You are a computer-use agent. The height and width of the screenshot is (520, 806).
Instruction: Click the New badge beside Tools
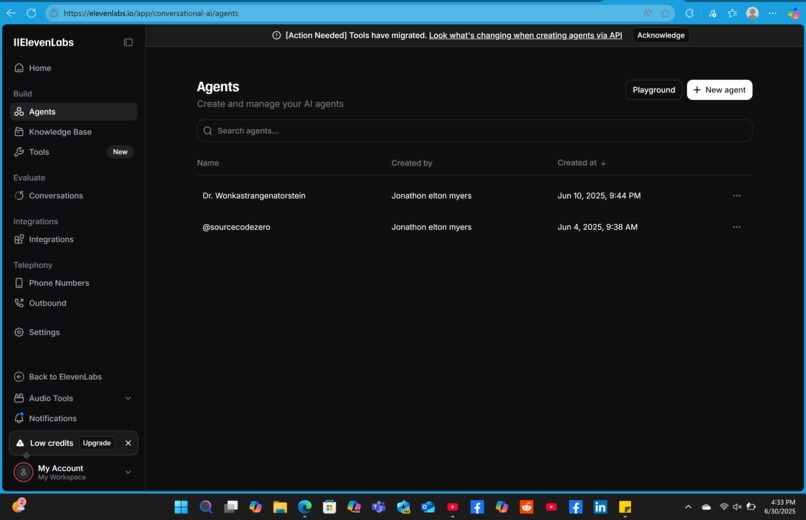(x=120, y=152)
